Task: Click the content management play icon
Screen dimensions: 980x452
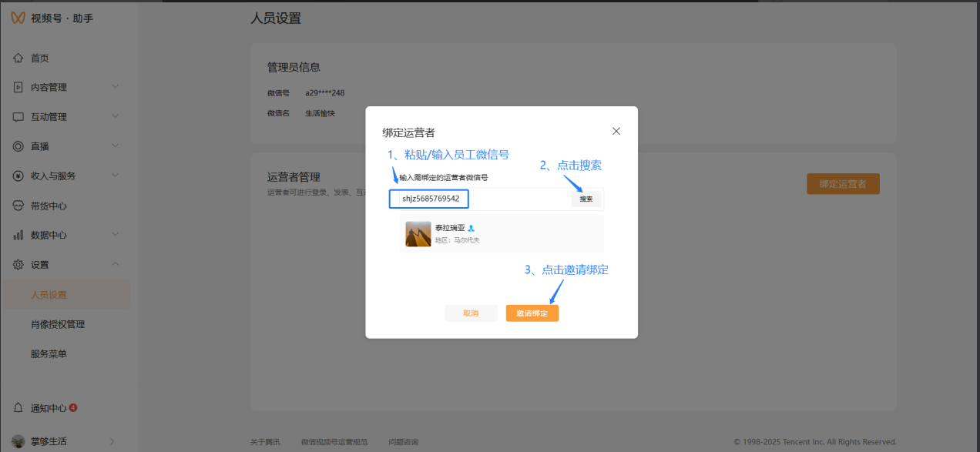Action: (x=18, y=88)
